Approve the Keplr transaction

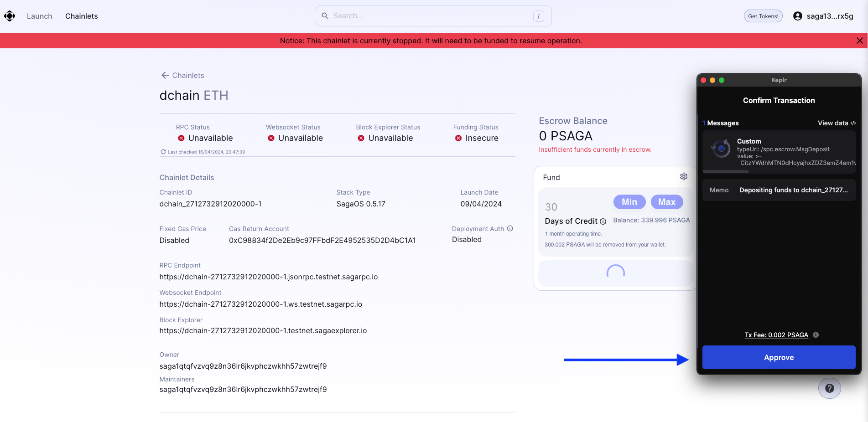(x=779, y=357)
